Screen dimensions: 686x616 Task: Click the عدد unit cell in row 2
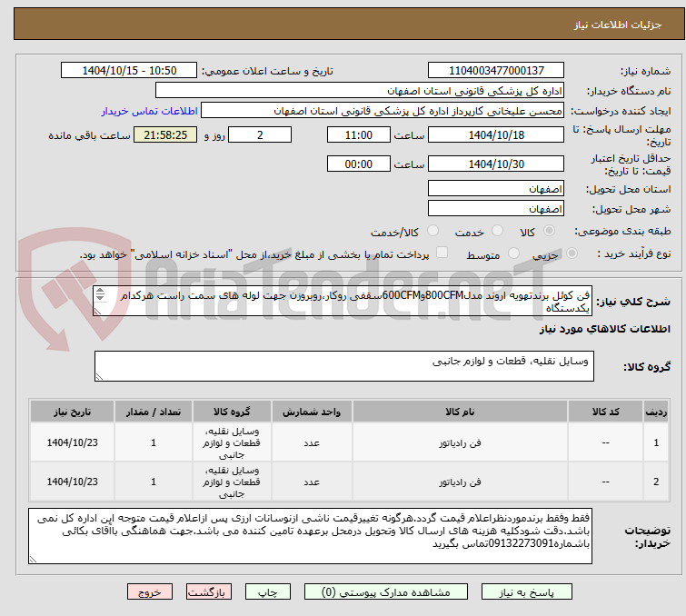(312, 482)
